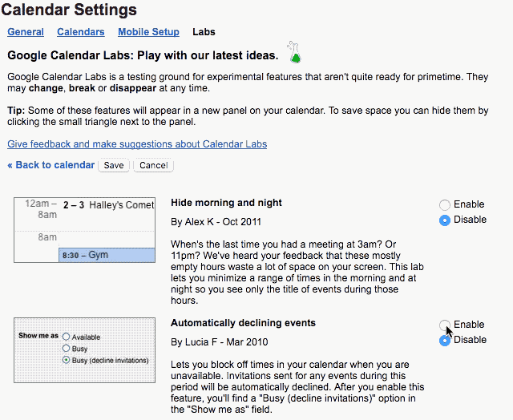This screenshot has width=513, height=420.
Task: Choose Disable for Automatically declining events
Action: pos(445,340)
